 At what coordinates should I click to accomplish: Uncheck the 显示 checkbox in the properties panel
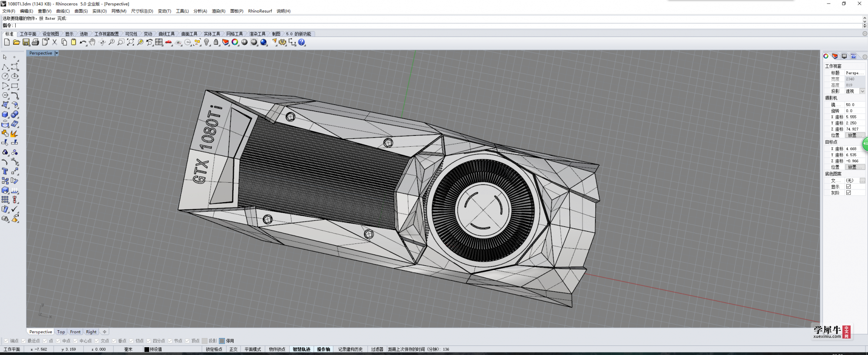848,187
